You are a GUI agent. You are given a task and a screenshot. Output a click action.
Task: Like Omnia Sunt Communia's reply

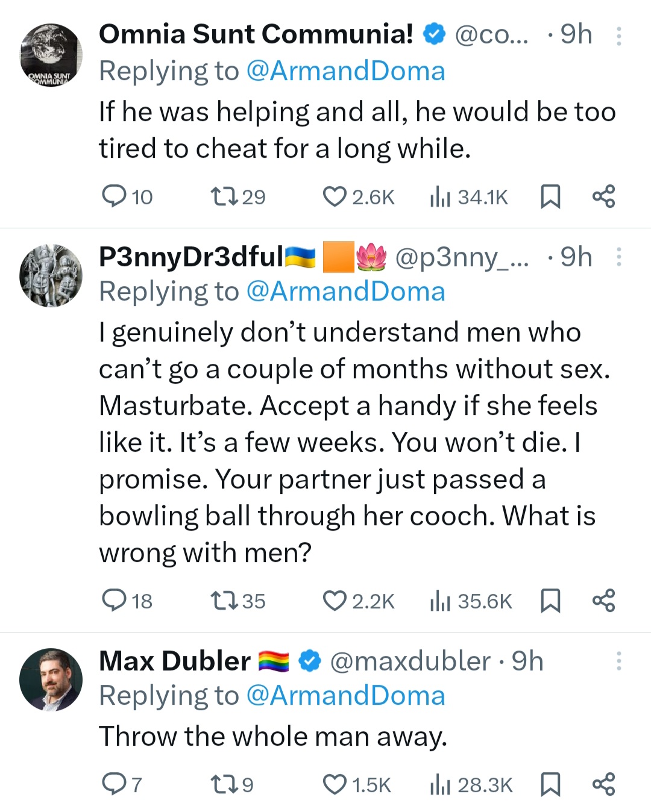tap(335, 197)
